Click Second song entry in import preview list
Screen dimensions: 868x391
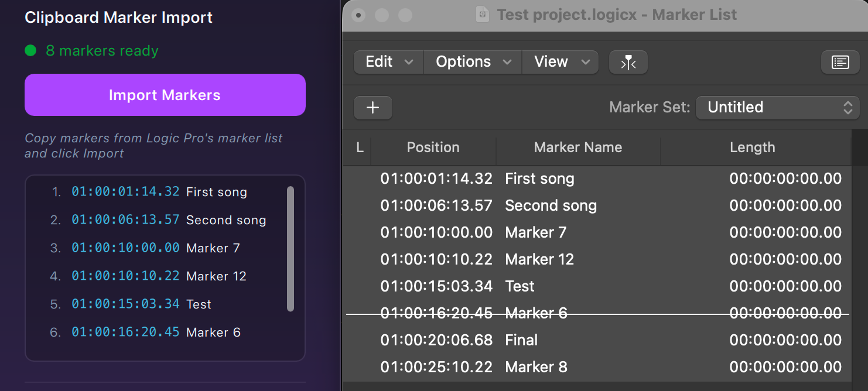pos(226,220)
